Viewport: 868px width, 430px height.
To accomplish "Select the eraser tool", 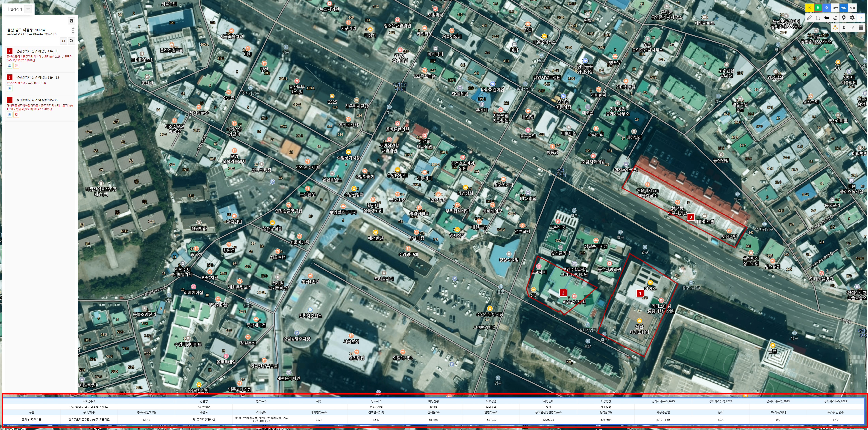I will pyautogui.click(x=835, y=18).
